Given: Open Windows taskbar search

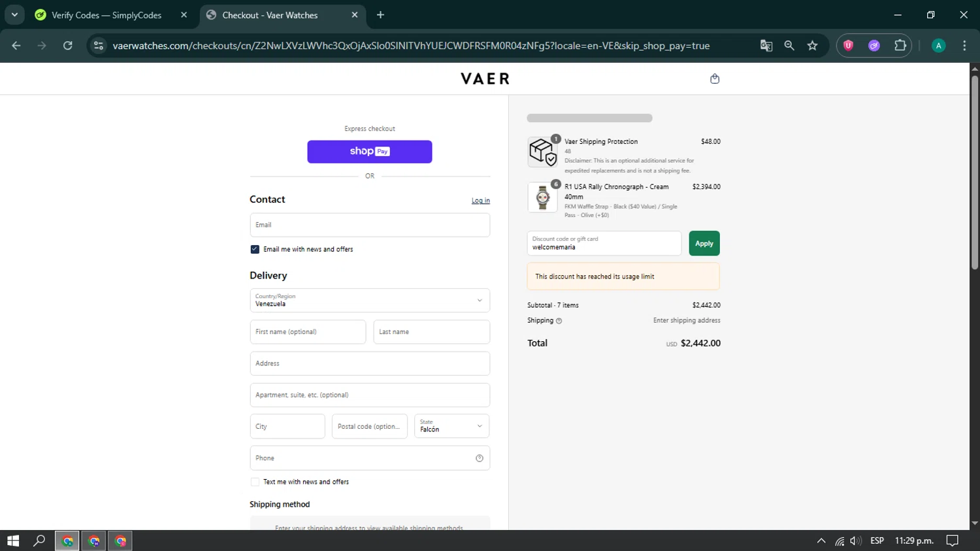Looking at the screenshot, I should tap(39, 541).
